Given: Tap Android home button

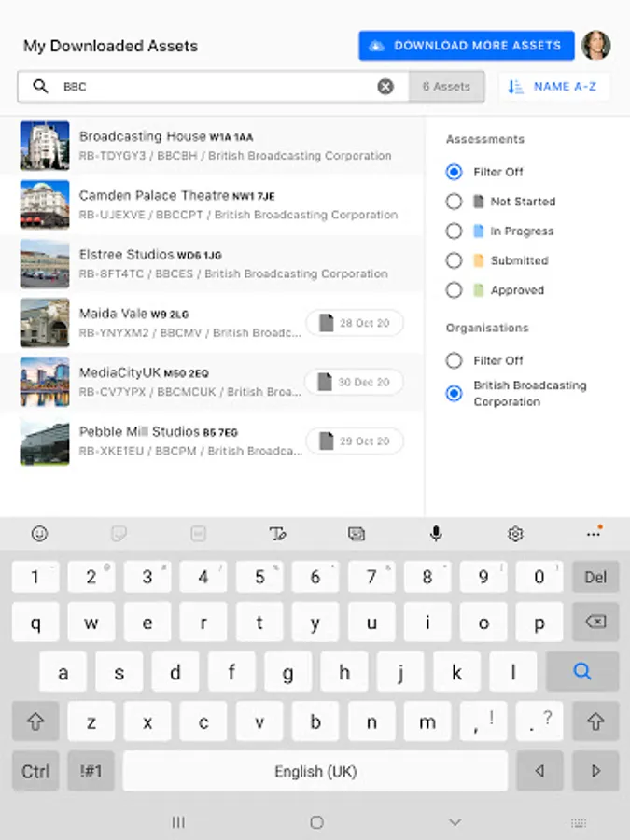Looking at the screenshot, I should 317,821.
